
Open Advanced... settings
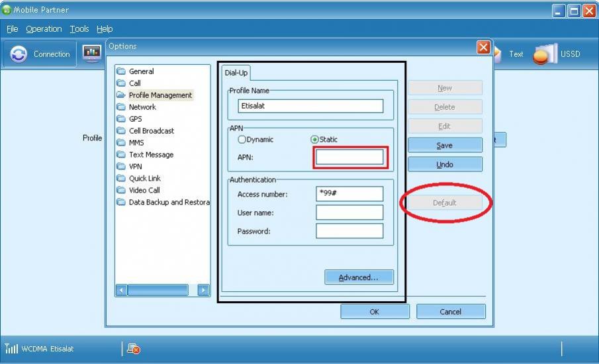point(359,277)
